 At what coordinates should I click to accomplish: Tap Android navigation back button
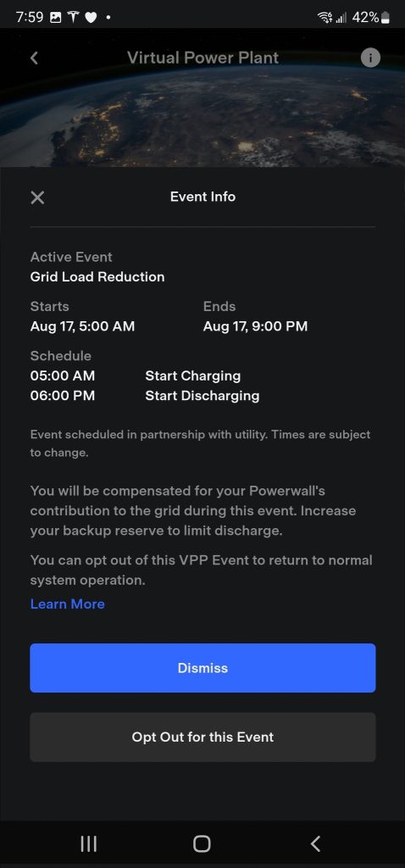pos(315,843)
